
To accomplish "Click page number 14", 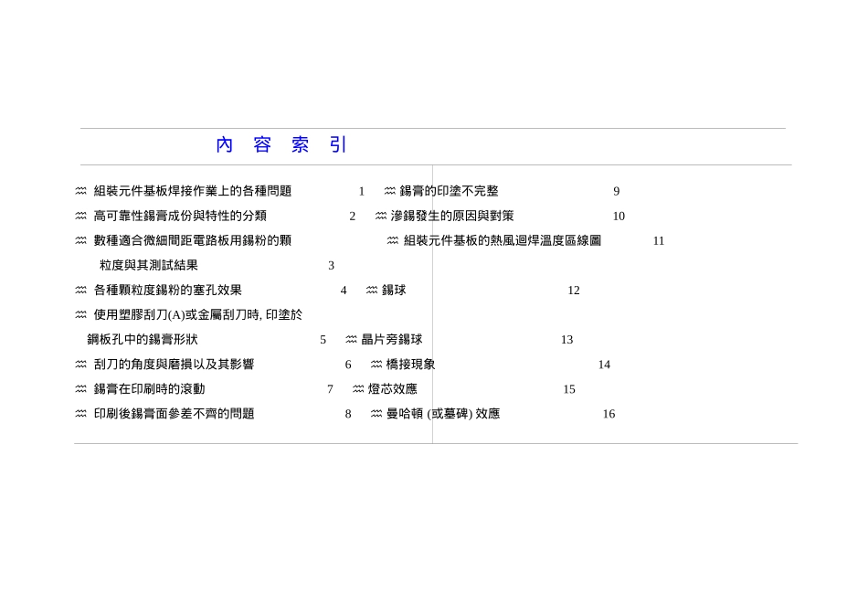I will click(604, 365).
